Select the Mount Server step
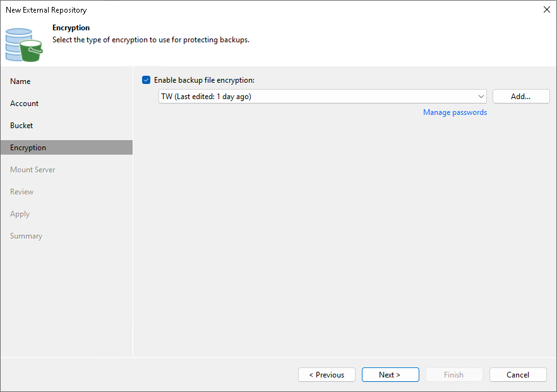 tap(33, 170)
